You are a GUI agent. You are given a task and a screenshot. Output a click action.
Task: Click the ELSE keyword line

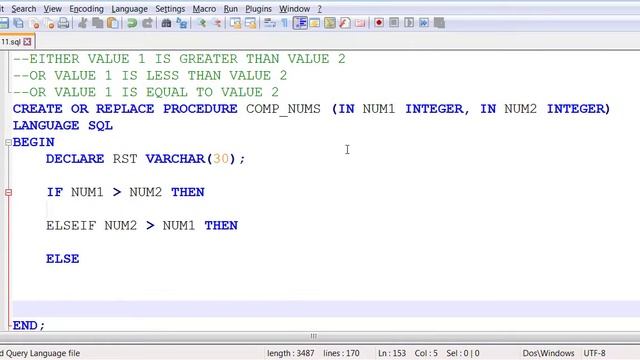tap(62, 259)
